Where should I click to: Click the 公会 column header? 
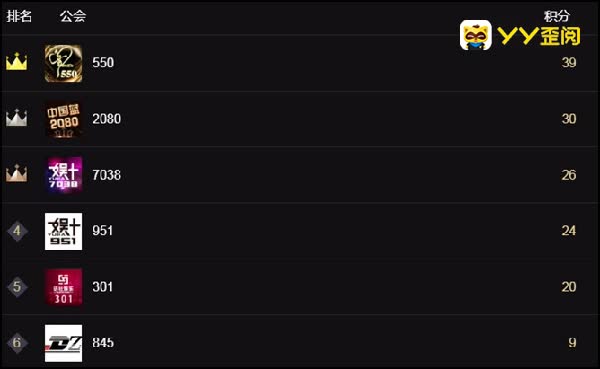73,16
